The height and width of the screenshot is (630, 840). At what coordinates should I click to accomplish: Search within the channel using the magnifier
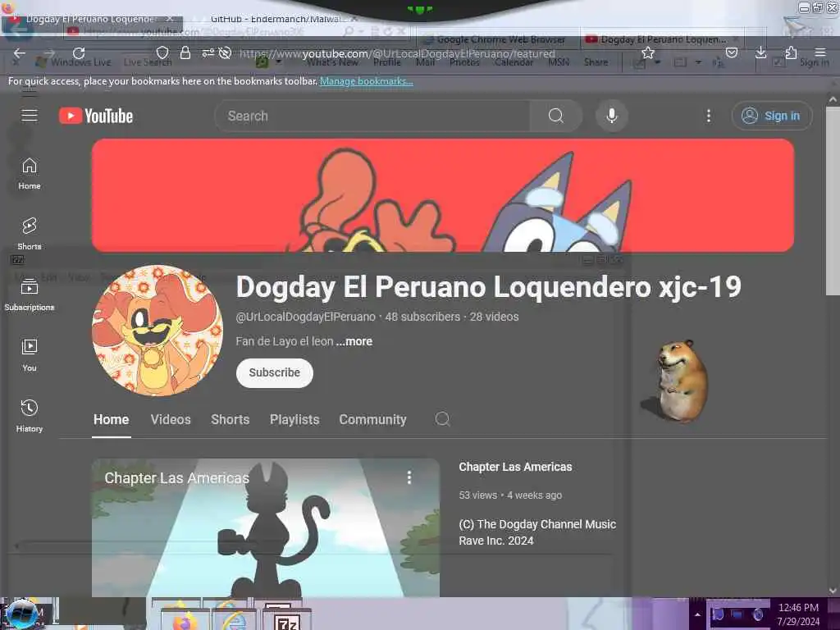[x=442, y=419]
